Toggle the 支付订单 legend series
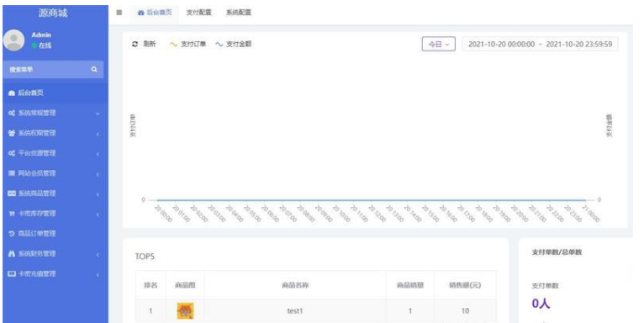This screenshot has width=644, height=323. pyautogui.click(x=187, y=44)
